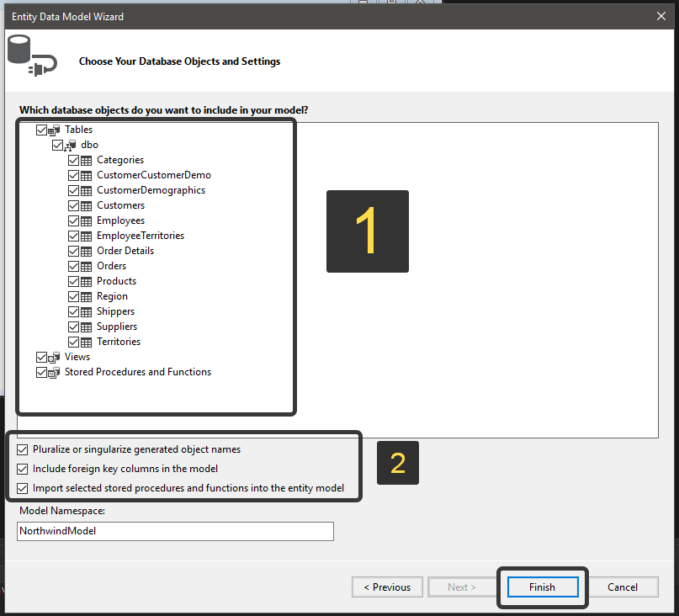This screenshot has width=679, height=616.
Task: Click the Tables database icon
Action: (54, 130)
